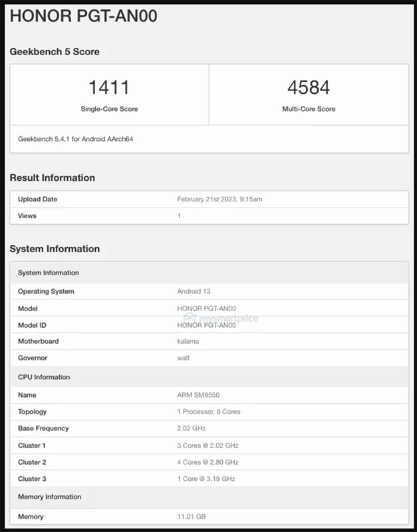
Task: Select the 4 Cores @ 2.80 GHz value
Action: 208,462
